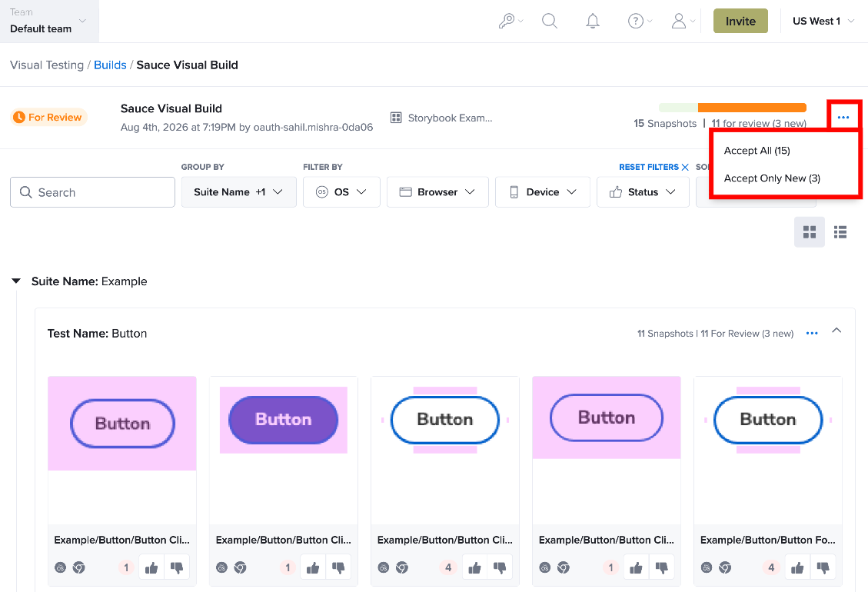Click the Invite button
868x592 pixels.
tap(740, 21)
